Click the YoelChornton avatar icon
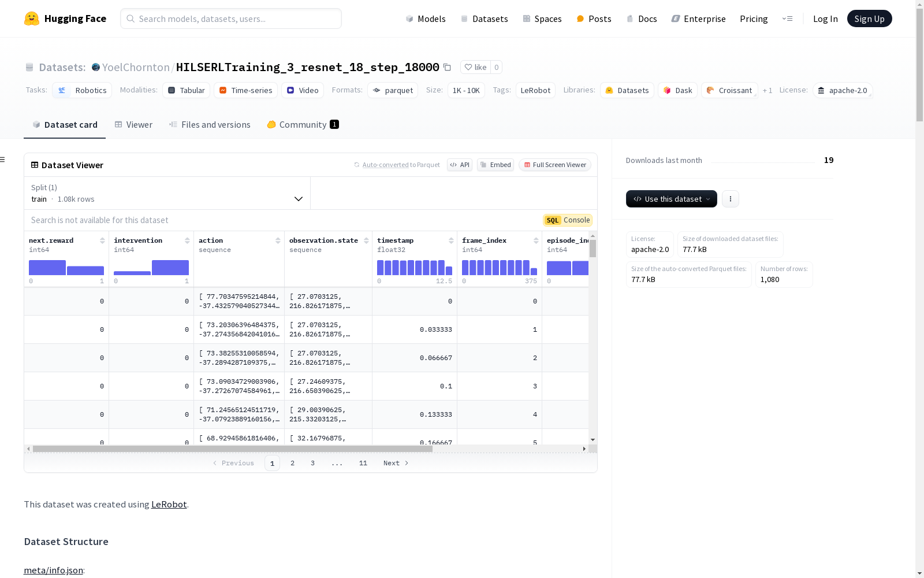This screenshot has width=924, height=578. (x=96, y=67)
